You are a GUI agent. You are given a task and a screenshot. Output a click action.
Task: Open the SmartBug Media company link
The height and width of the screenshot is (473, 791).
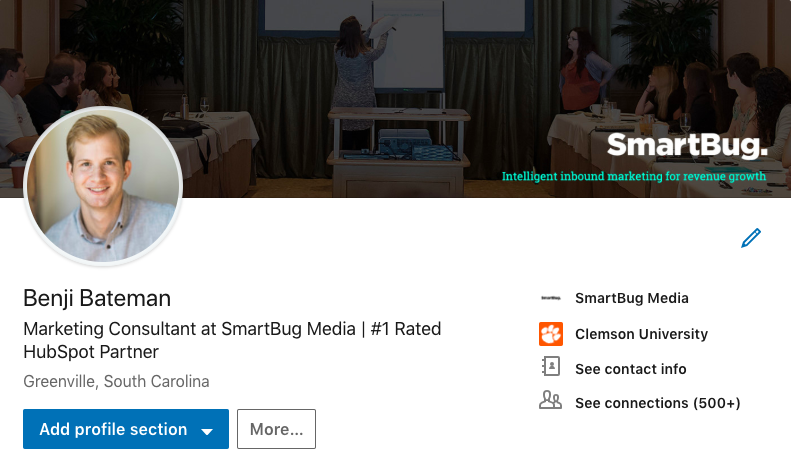pyautogui.click(x=631, y=298)
